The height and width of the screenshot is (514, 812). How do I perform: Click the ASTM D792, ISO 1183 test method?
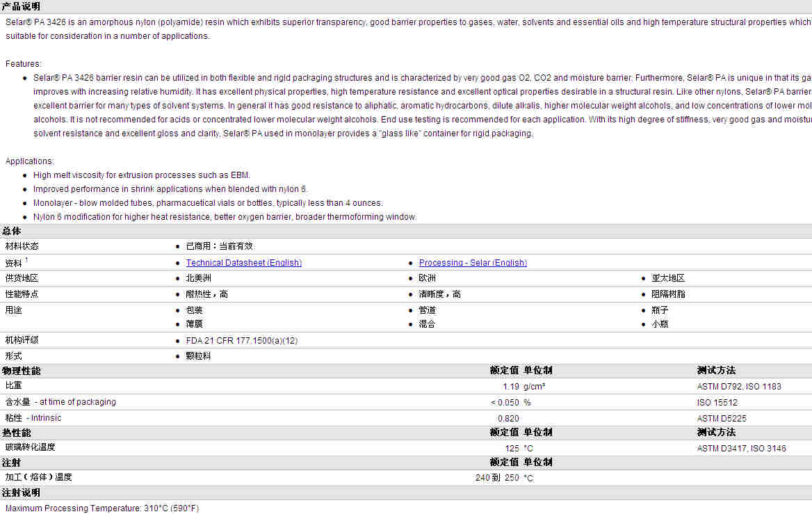point(739,387)
